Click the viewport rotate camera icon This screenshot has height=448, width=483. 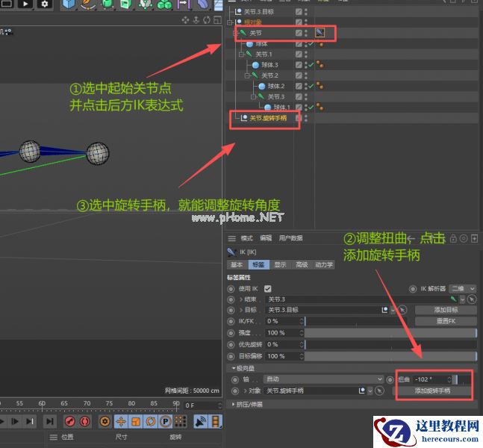(207, 20)
